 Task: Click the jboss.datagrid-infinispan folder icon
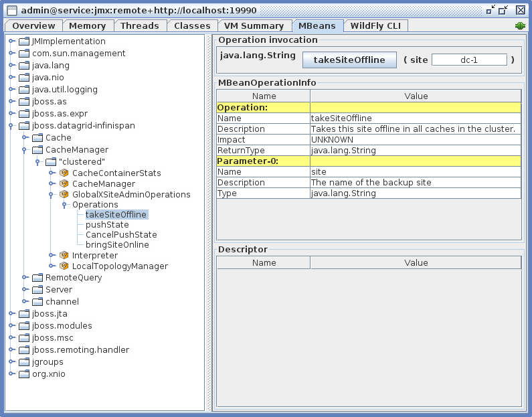(x=23, y=126)
